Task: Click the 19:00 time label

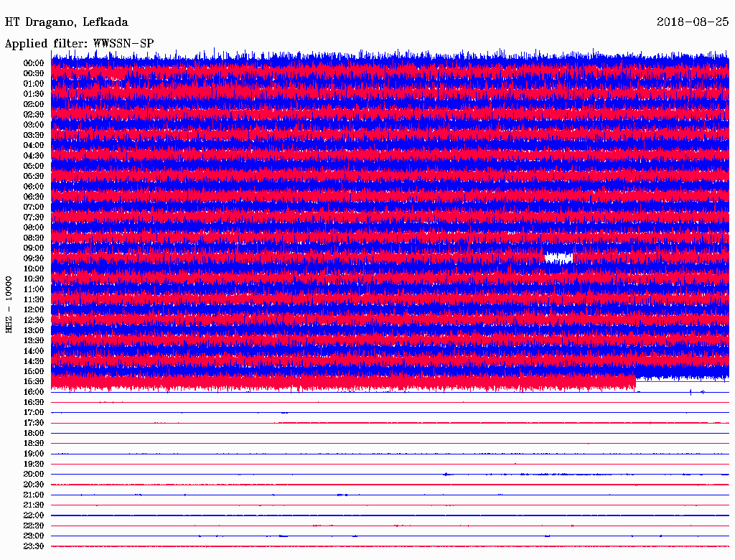Action: click(34, 454)
